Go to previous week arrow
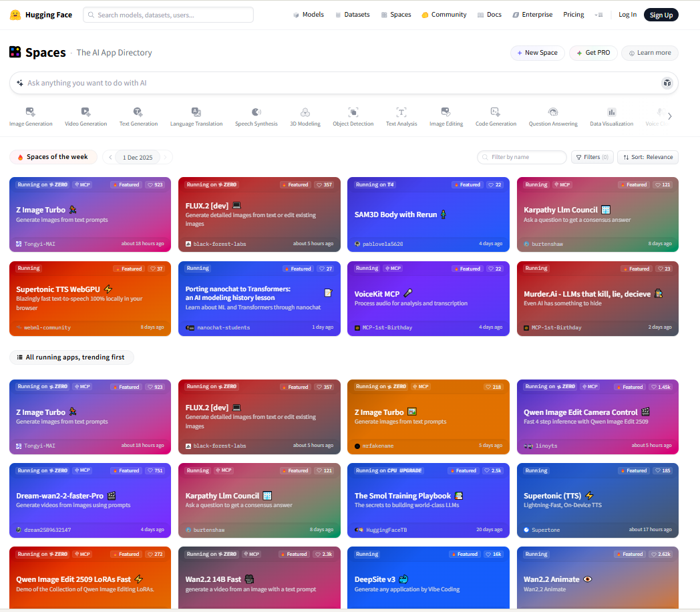Screen dimensions: 700x612 pyautogui.click(x=110, y=157)
